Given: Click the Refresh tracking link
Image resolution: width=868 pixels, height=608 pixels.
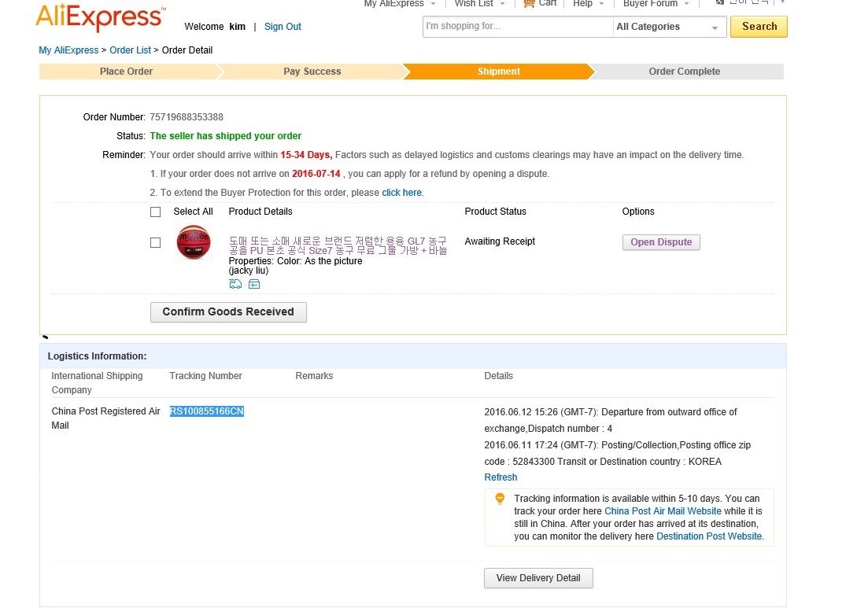Looking at the screenshot, I should tap(500, 477).
